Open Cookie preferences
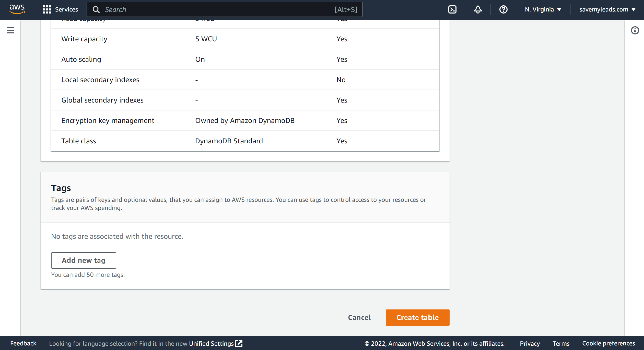The height and width of the screenshot is (350, 644). (x=608, y=343)
